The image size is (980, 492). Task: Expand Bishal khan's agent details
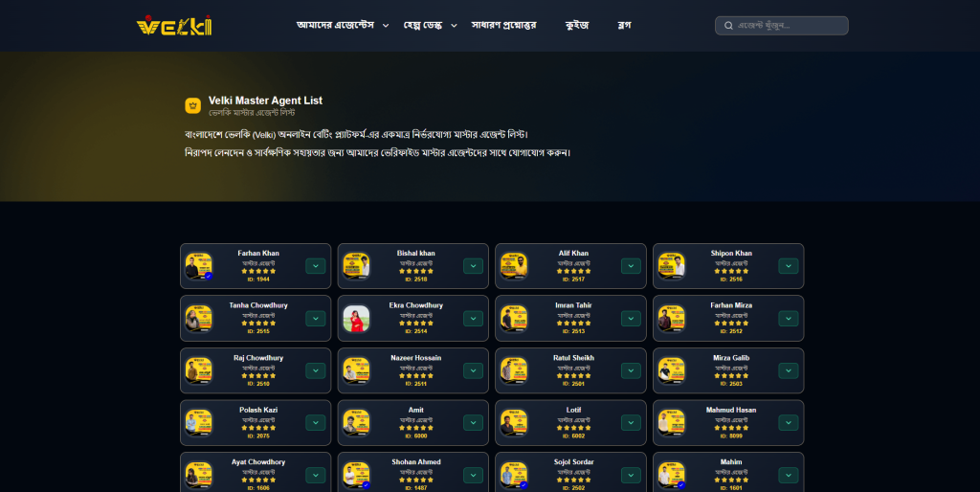pos(473,266)
